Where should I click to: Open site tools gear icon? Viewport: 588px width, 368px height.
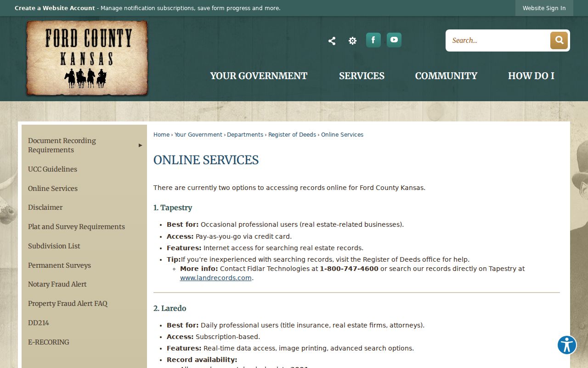tap(352, 41)
